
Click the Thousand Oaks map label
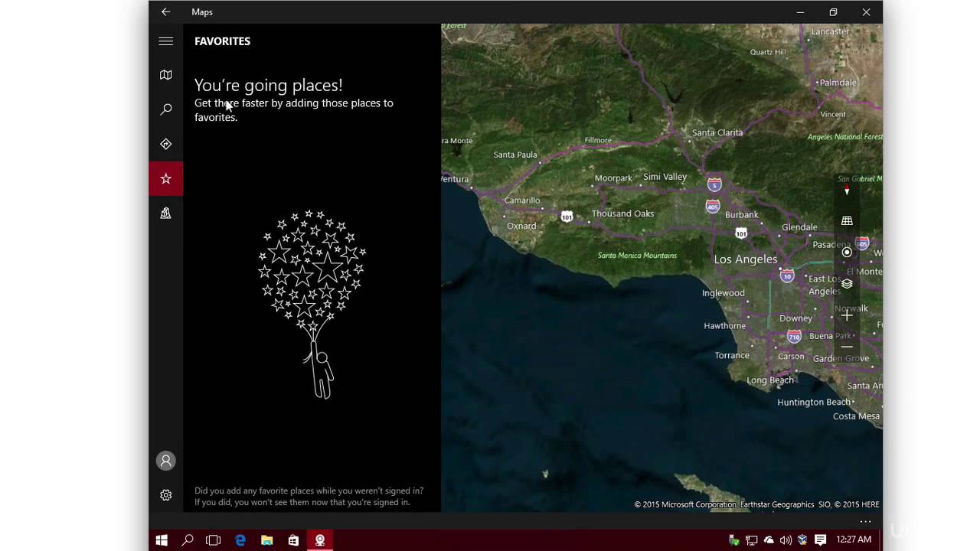[x=622, y=214]
